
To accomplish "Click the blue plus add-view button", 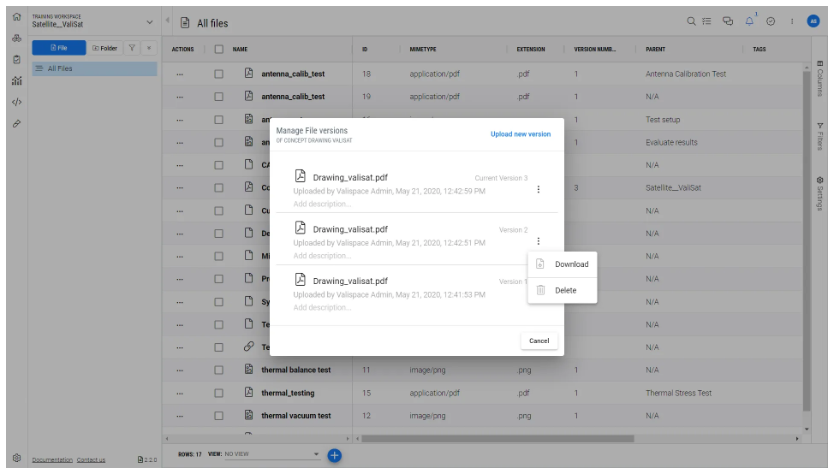I will pyautogui.click(x=335, y=456).
